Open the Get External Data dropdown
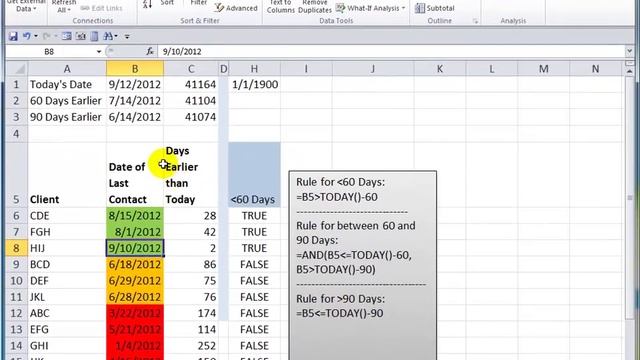Image resolution: width=640 pixels, height=360 pixels. click(x=26, y=6)
